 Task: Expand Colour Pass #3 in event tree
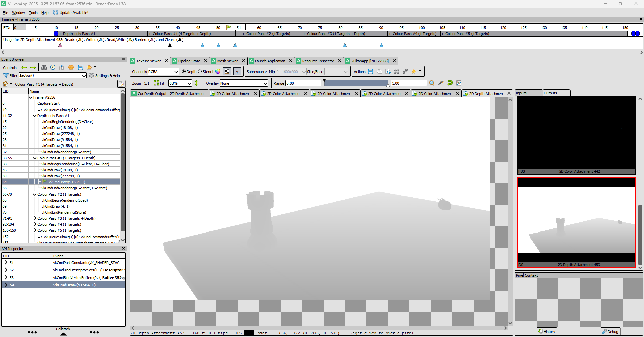tap(35, 218)
